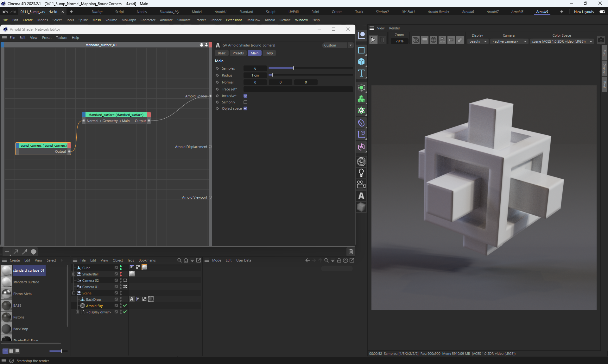Toggle the Inclusive checkbox
The height and width of the screenshot is (364, 608).
click(x=245, y=96)
